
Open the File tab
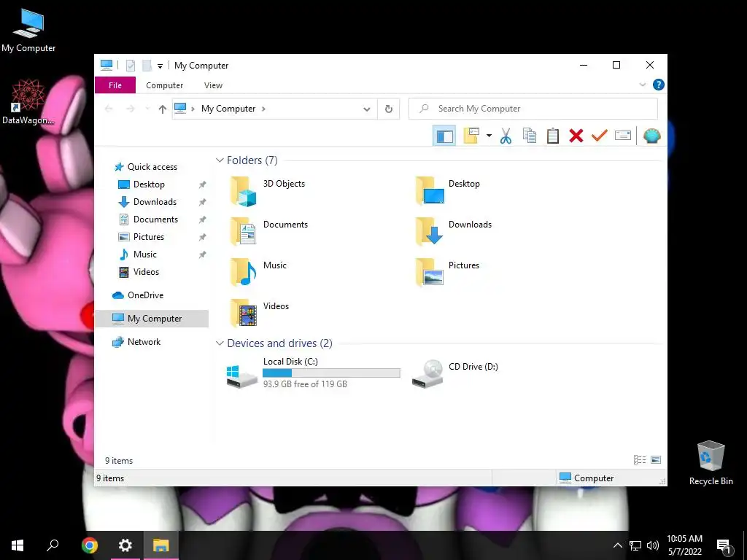tap(115, 85)
